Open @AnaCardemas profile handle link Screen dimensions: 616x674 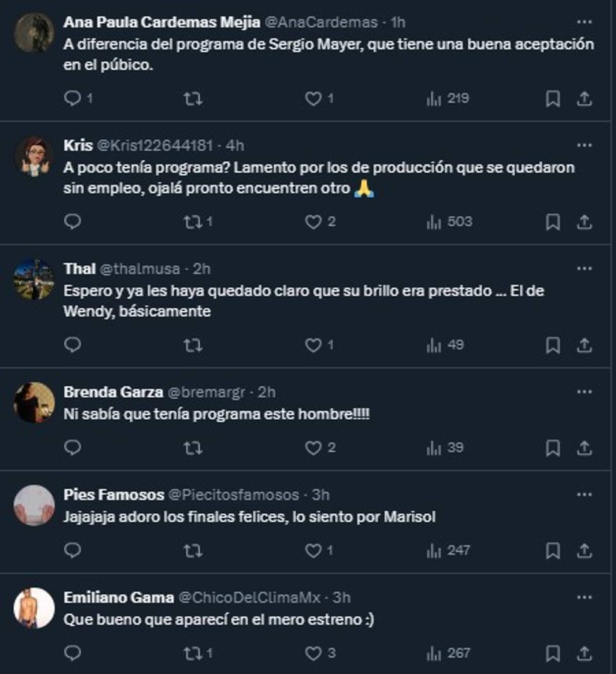click(x=321, y=22)
